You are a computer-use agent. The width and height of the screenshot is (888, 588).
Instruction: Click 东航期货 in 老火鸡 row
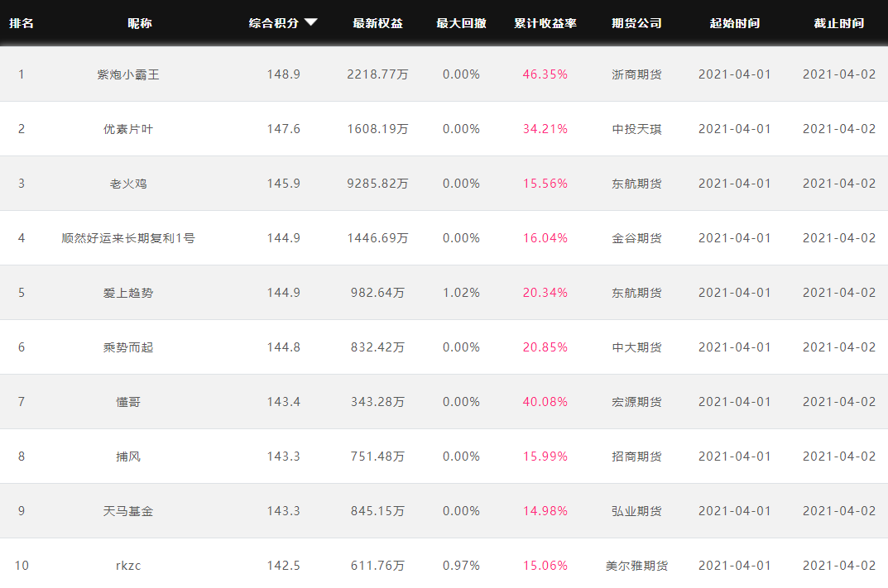(637, 184)
